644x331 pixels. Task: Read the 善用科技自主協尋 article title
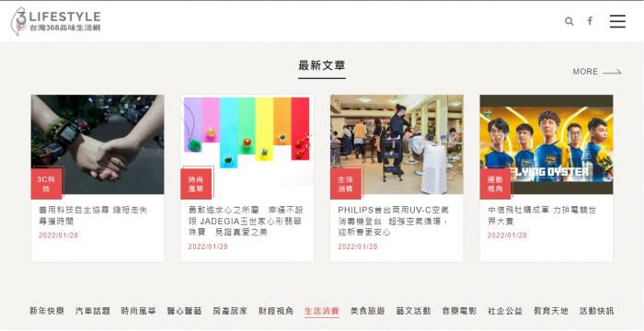93,215
